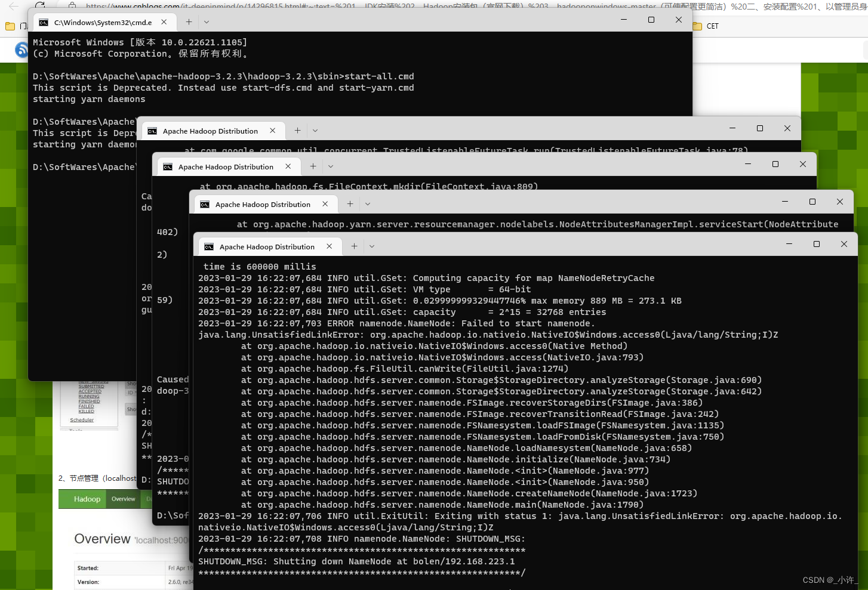Open the tab dropdown in the resourcemanager nodelabels window
This screenshot has width=868, height=590.
[x=368, y=204]
